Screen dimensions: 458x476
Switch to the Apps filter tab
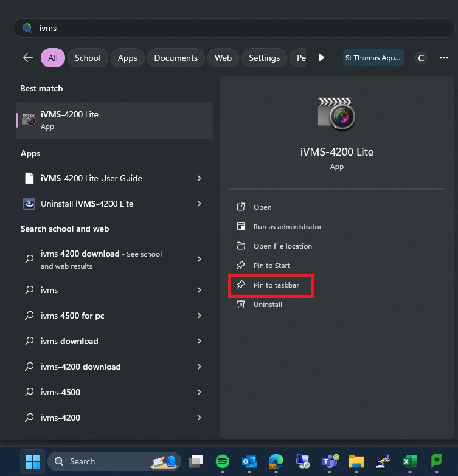[127, 58]
